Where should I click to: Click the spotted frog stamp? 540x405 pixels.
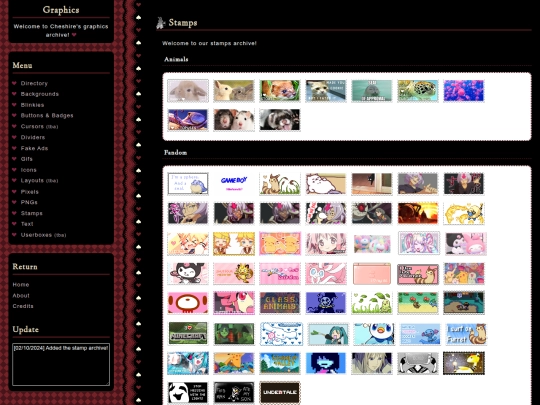pyautogui.click(x=418, y=91)
